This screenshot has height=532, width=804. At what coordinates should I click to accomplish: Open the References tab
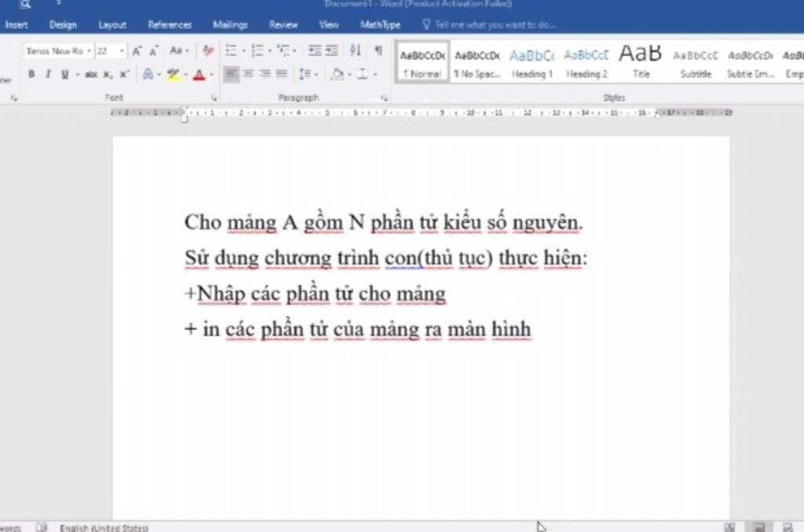(x=170, y=24)
